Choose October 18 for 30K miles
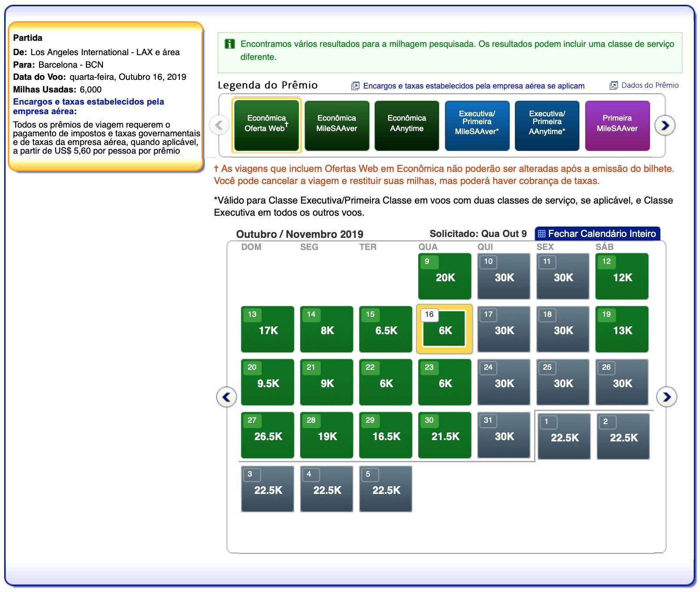The width and height of the screenshot is (700, 592). tap(563, 329)
